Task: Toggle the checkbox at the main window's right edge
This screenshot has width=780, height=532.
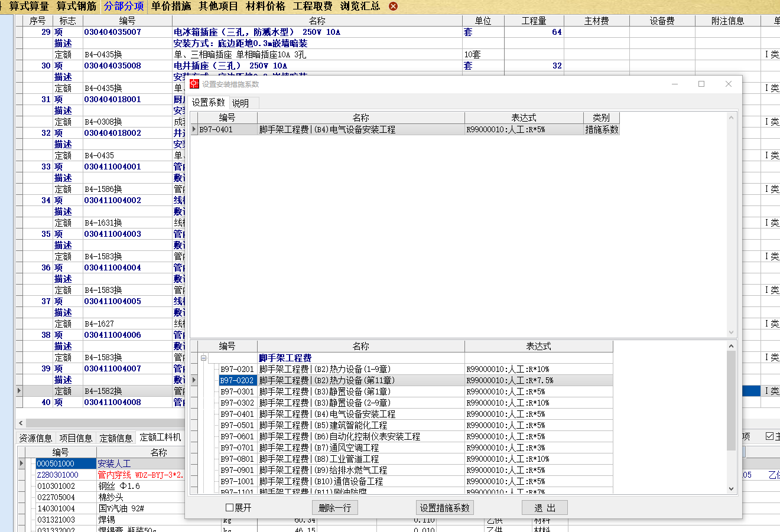Action: (769, 436)
